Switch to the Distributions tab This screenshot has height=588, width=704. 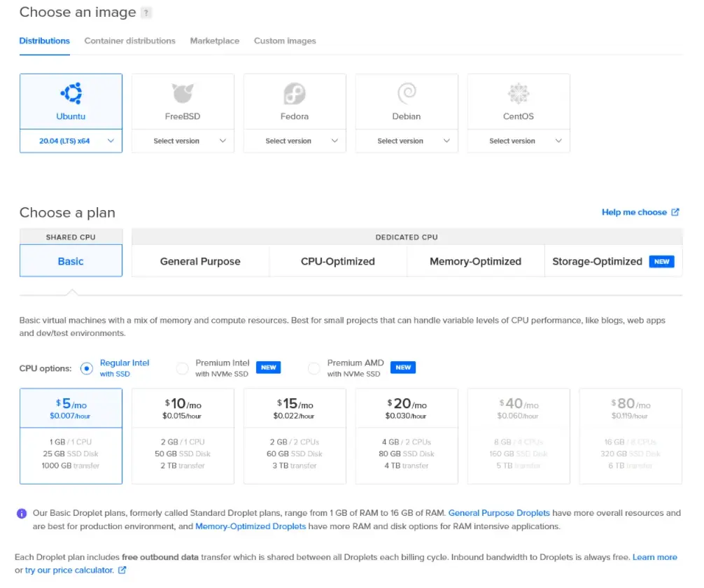[x=45, y=41]
